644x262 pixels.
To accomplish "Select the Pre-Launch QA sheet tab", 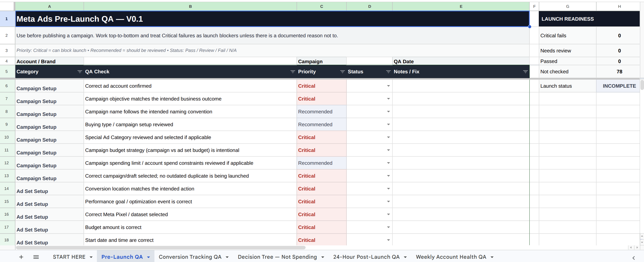I will pos(122,257).
